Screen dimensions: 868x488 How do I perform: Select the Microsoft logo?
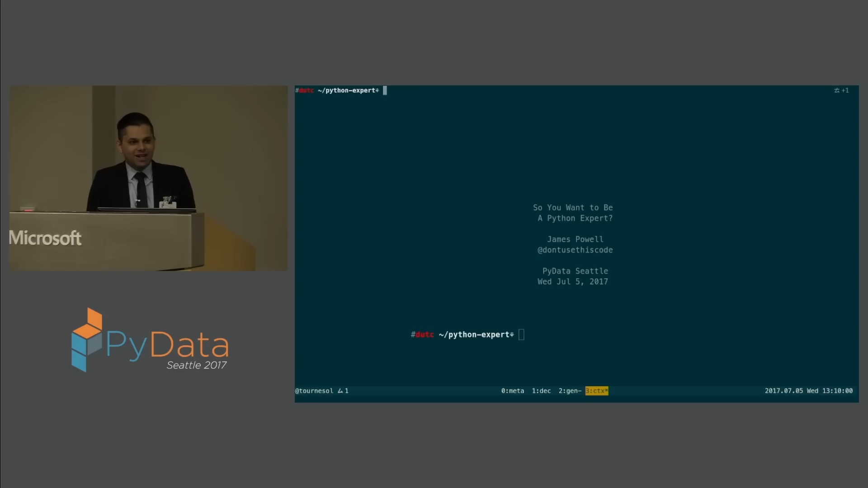45,238
